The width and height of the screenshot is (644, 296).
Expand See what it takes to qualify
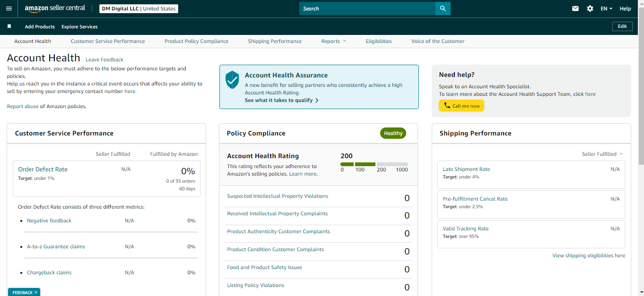click(282, 101)
